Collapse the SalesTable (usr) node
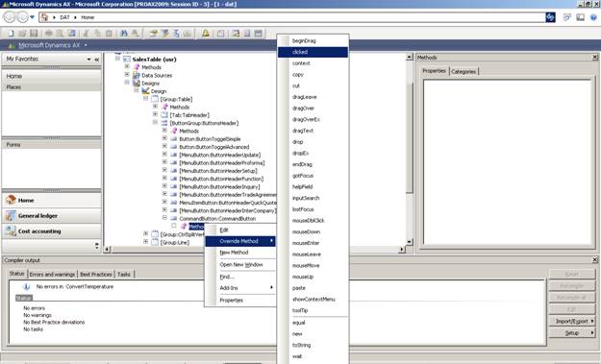This screenshot has height=364, width=601. click(x=117, y=59)
